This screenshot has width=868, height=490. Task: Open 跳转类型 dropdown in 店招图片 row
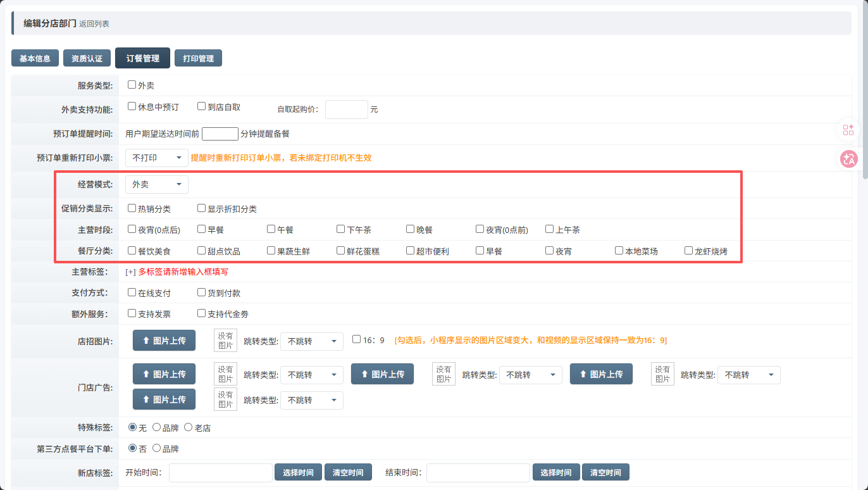(311, 342)
